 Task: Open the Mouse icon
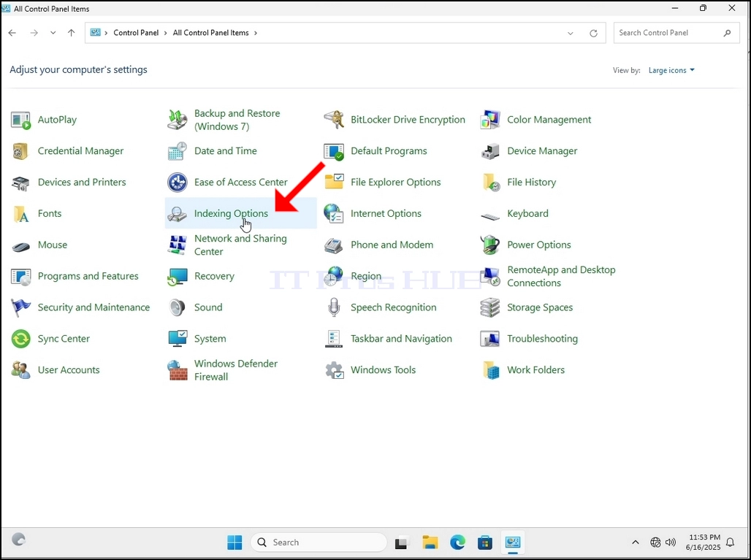coord(20,247)
